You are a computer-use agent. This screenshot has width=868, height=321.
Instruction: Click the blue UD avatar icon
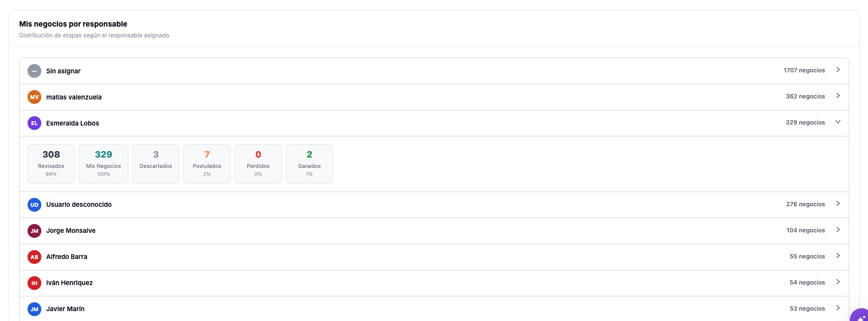click(34, 205)
